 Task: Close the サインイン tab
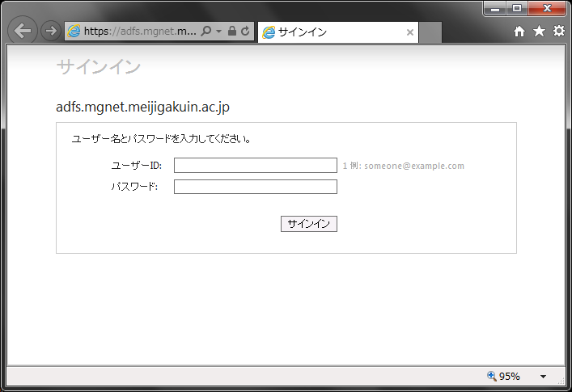[x=410, y=32]
